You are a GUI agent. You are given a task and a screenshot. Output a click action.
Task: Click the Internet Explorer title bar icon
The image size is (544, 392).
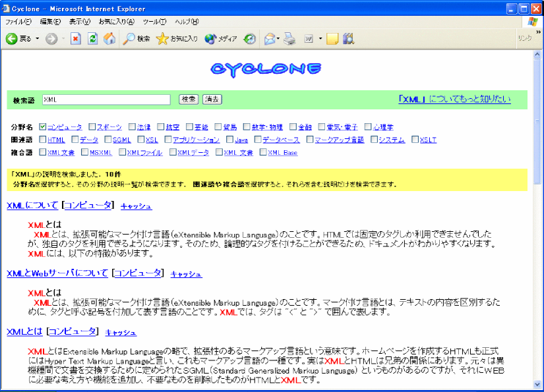(5, 9)
